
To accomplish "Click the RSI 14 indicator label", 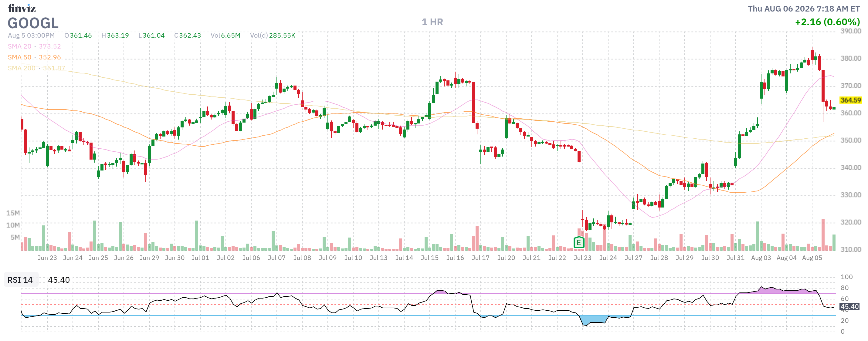I will pos(20,280).
